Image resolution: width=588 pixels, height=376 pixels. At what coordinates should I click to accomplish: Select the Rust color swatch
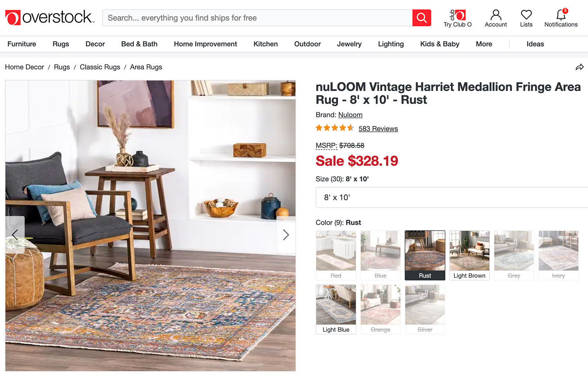[x=425, y=255]
